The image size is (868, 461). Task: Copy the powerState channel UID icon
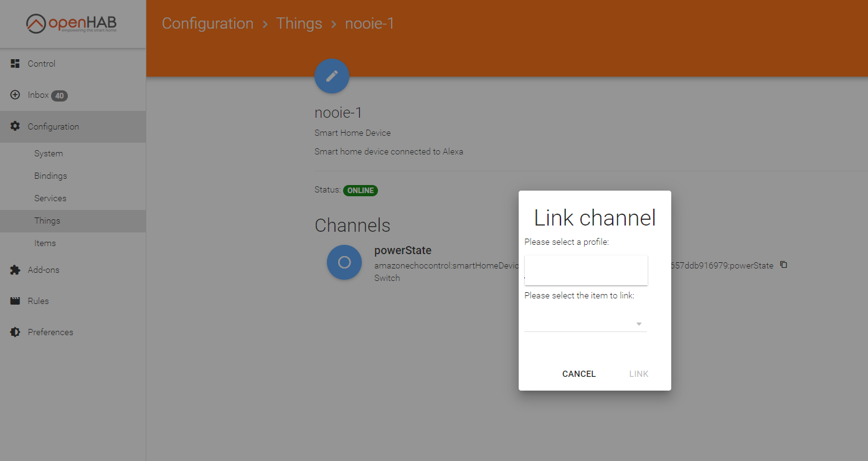tap(783, 265)
